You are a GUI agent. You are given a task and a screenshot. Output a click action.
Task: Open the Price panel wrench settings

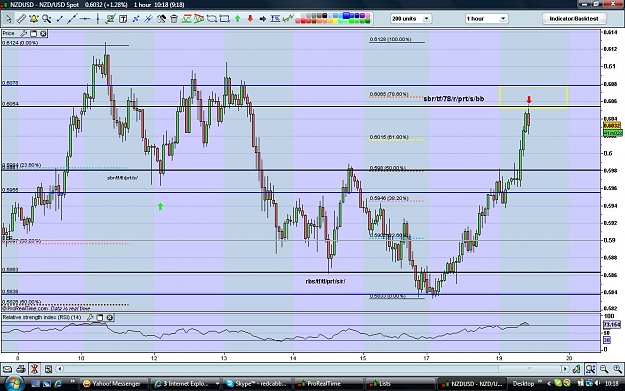[24, 33]
